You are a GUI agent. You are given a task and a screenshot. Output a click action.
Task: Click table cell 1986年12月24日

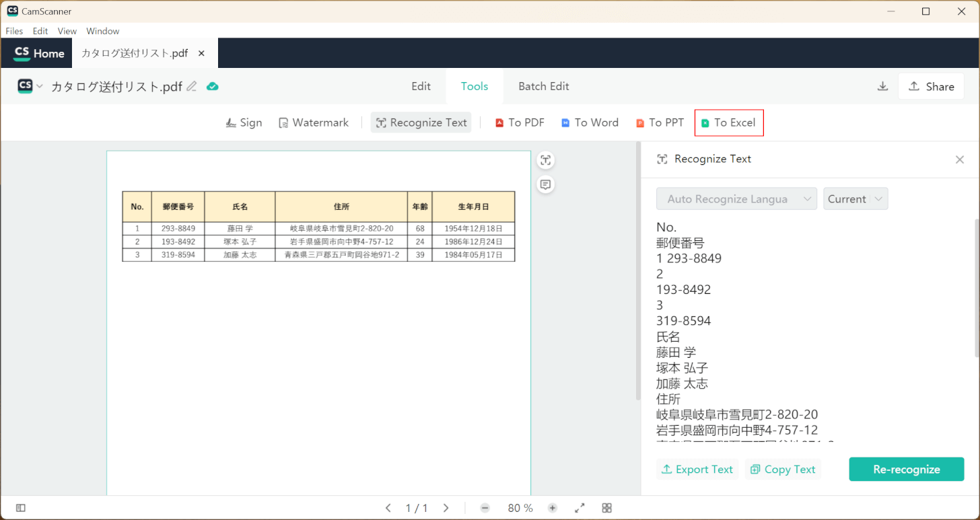(x=473, y=242)
